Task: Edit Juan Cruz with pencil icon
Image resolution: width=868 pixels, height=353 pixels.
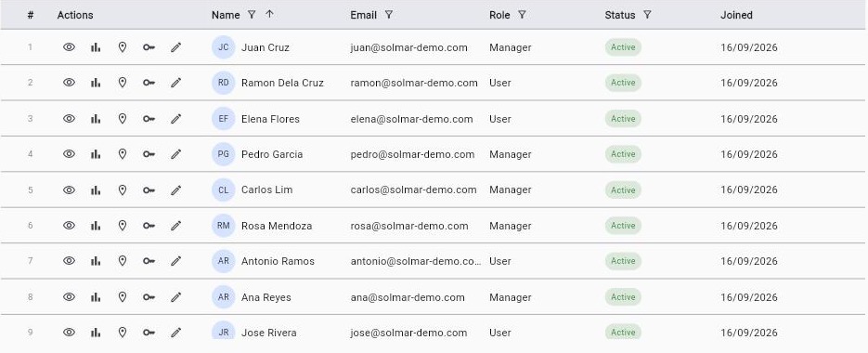Action: click(x=176, y=47)
